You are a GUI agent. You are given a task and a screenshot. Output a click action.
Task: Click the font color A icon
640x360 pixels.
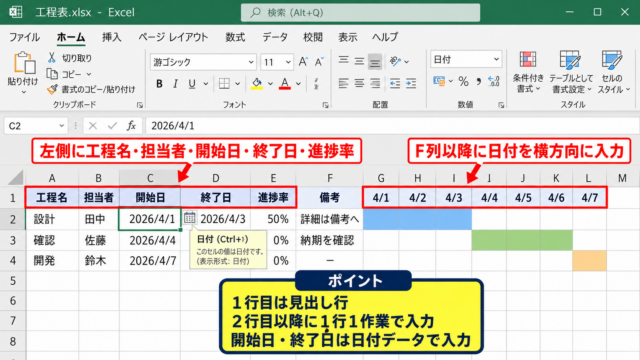pyautogui.click(x=285, y=84)
